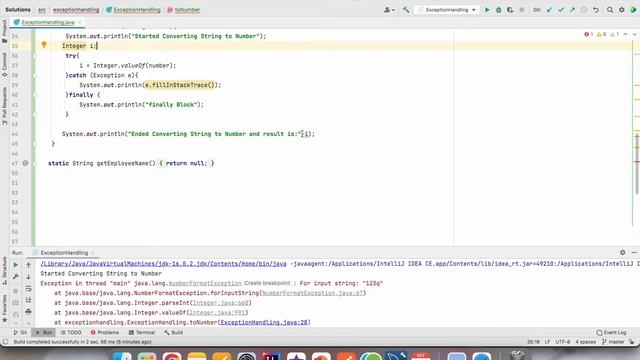The image size is (640, 360).
Task: Click the exceptionhandling breadcrumb
Action: [76, 10]
